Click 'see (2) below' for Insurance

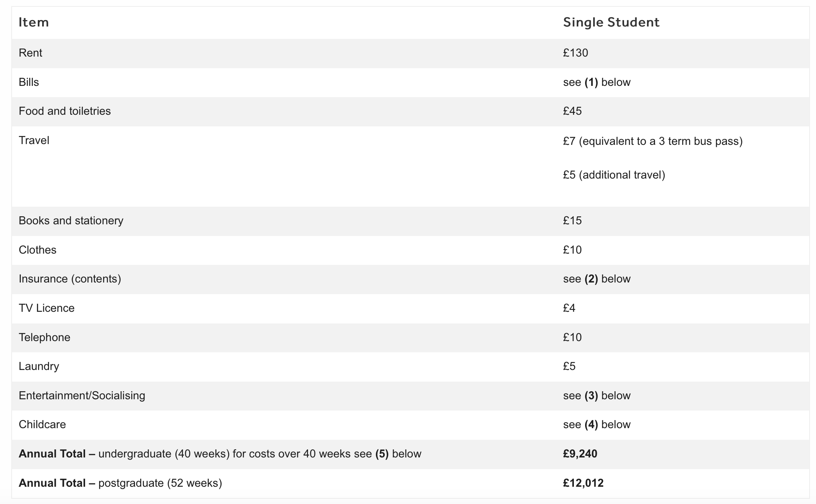point(596,279)
